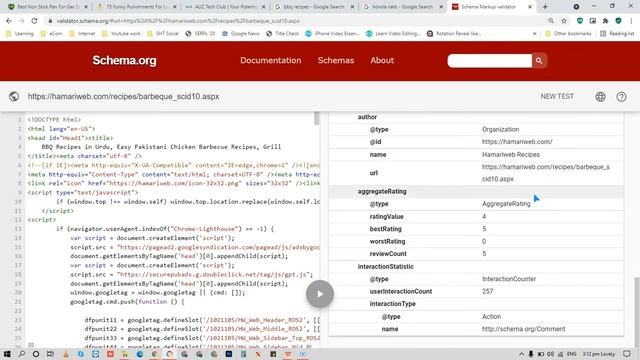The height and width of the screenshot is (360, 640).
Task: Click the browser forward arrow
Action: (x=22, y=21)
